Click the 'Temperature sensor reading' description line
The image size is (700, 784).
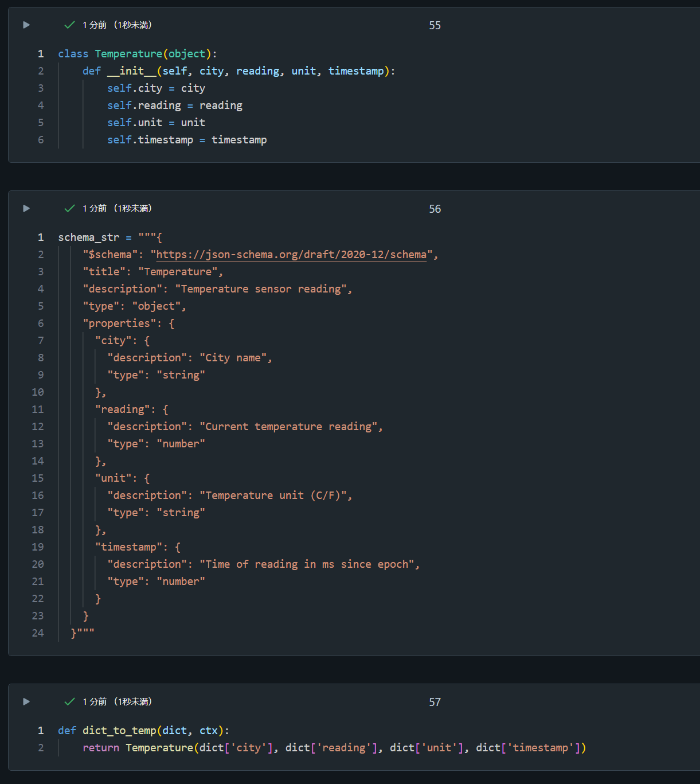pyautogui.click(x=217, y=289)
